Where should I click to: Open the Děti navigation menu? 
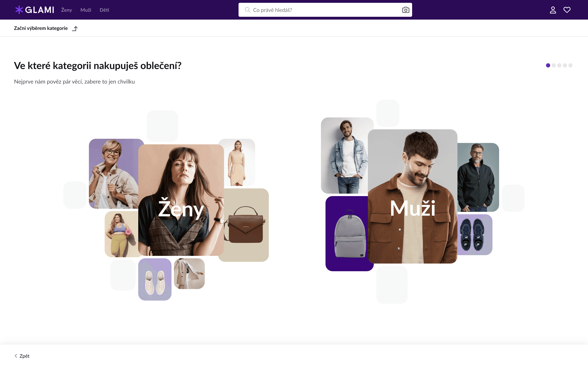coord(104,10)
